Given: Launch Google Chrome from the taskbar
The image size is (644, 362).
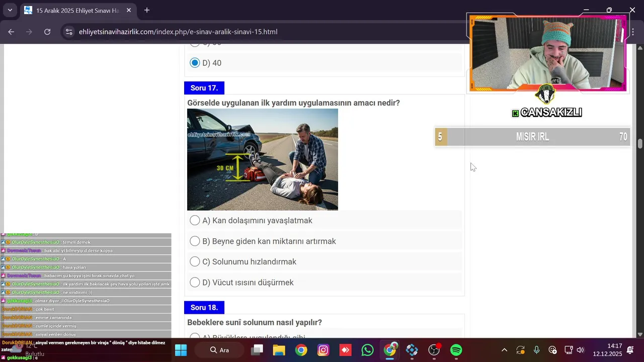Looking at the screenshot, I should [301, 350].
